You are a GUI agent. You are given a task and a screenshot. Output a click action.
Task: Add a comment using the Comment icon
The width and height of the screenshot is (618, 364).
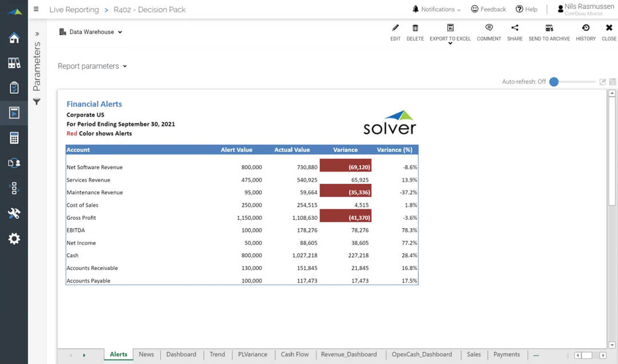point(489,28)
